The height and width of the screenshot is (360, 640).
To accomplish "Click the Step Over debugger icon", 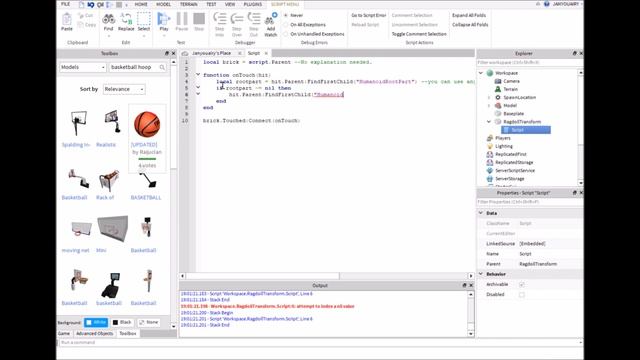I will pos(237,19).
